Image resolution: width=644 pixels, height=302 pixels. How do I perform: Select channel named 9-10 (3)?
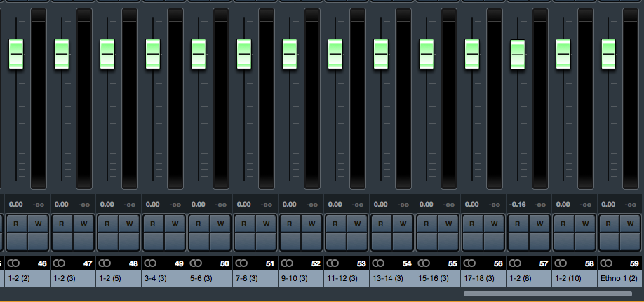point(301,279)
